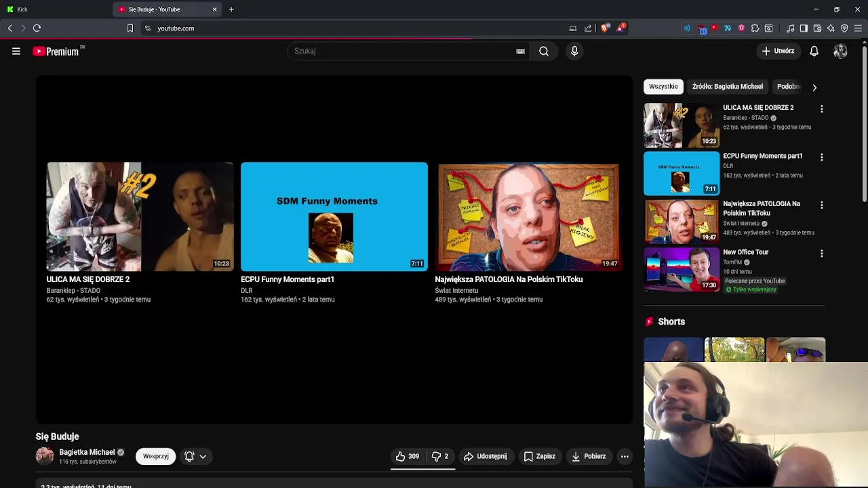The image size is (868, 488).
Task: Open the music note playlist icon
Action: [x=790, y=28]
